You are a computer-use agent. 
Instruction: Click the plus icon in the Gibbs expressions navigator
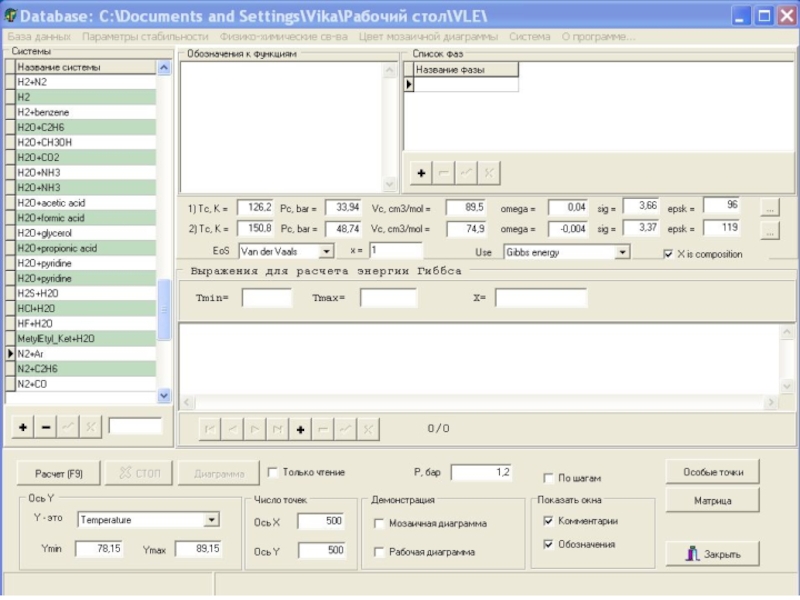[299, 429]
